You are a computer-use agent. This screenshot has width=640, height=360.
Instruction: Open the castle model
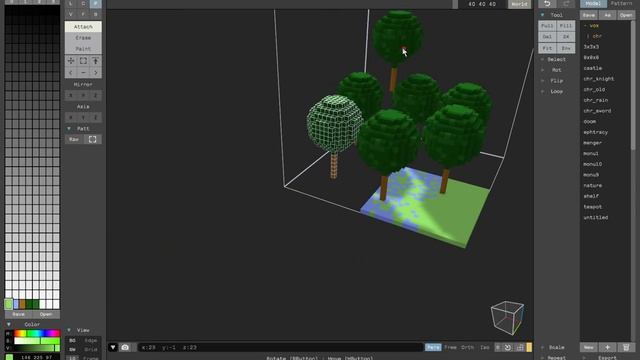click(593, 68)
